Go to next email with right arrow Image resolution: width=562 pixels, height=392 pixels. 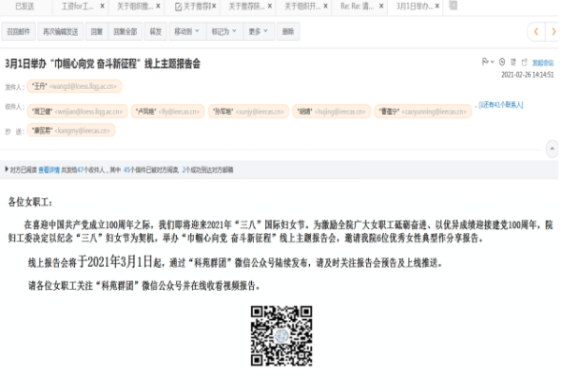pos(554,31)
